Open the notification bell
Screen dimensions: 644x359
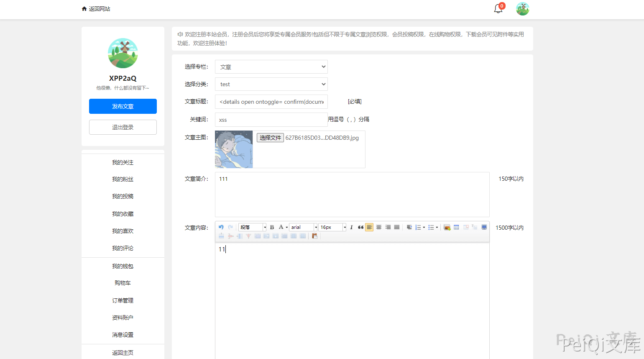point(498,9)
